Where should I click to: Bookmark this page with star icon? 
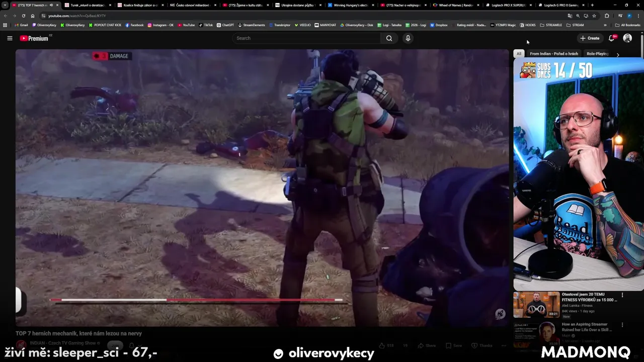pyautogui.click(x=594, y=16)
